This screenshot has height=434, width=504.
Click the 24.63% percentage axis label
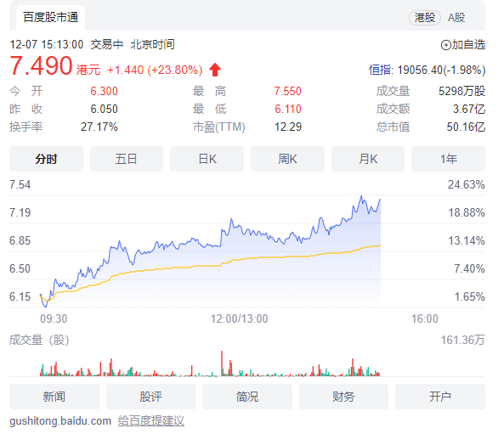pos(467,184)
